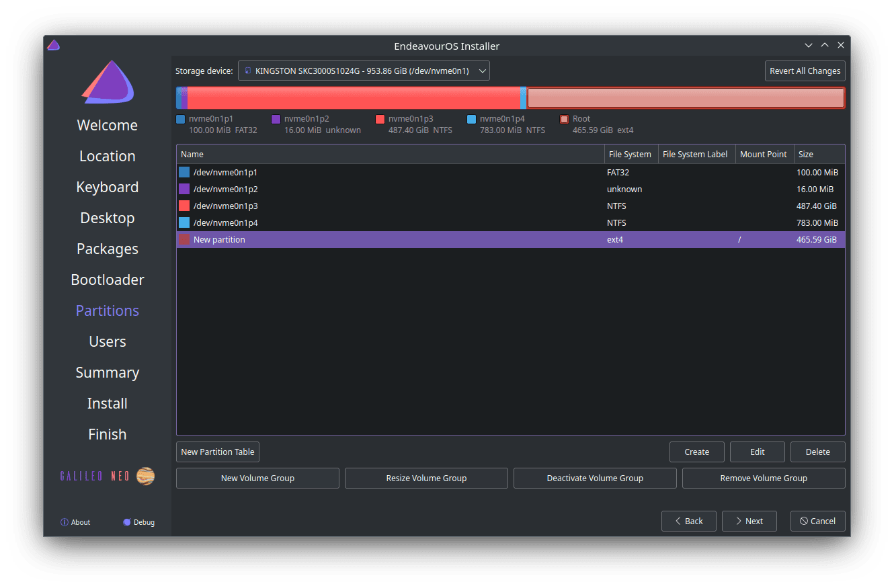
Task: Click the Root legend swatch
Action: point(564,119)
